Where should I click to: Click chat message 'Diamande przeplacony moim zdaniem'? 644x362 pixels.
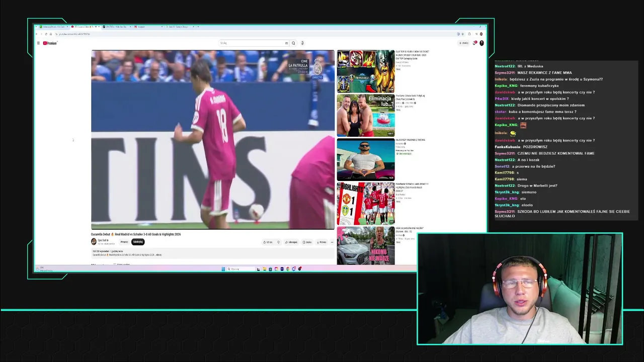pos(551,106)
